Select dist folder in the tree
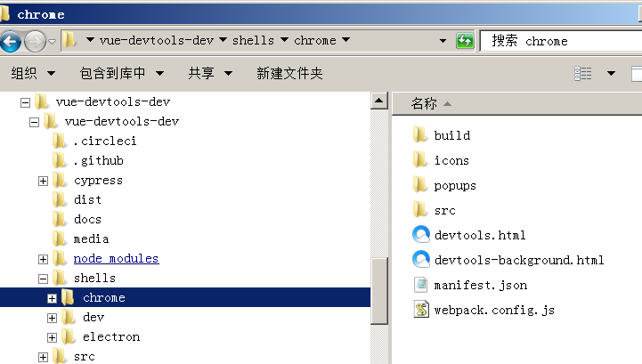This screenshot has height=364, width=642. coord(87,200)
